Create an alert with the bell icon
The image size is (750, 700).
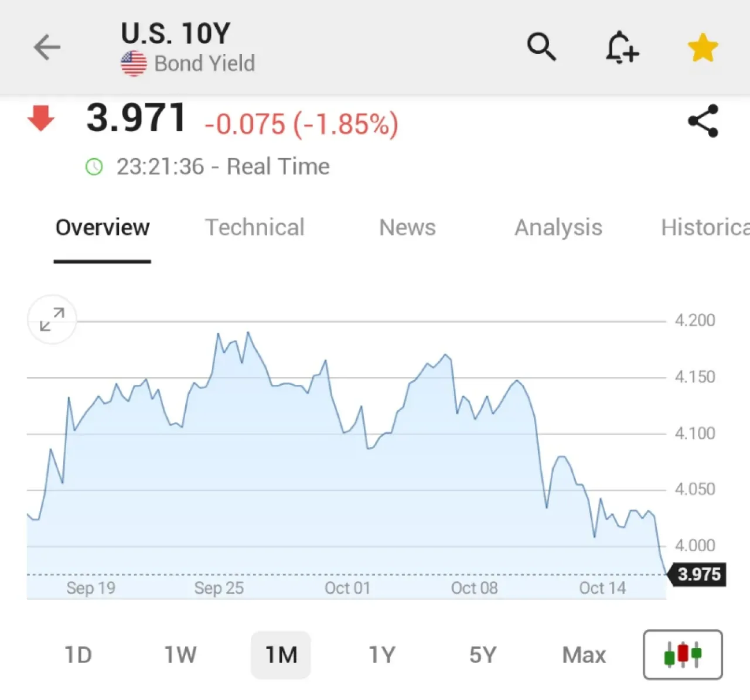click(622, 47)
